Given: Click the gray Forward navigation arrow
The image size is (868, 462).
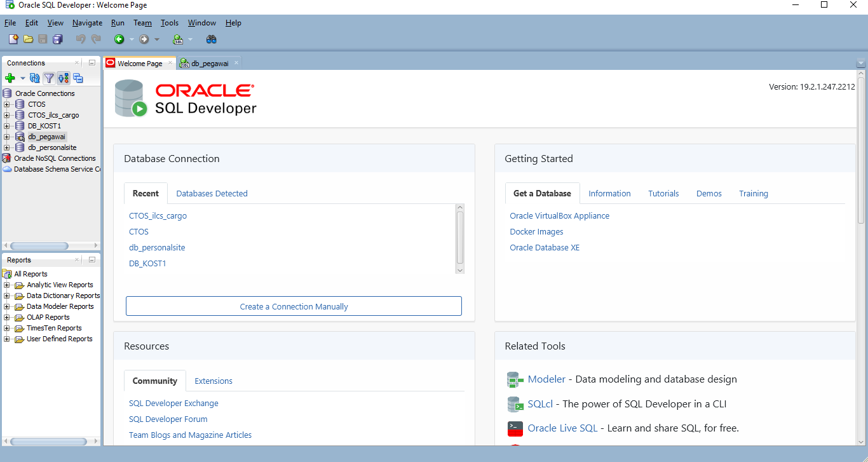Looking at the screenshot, I should [x=144, y=39].
